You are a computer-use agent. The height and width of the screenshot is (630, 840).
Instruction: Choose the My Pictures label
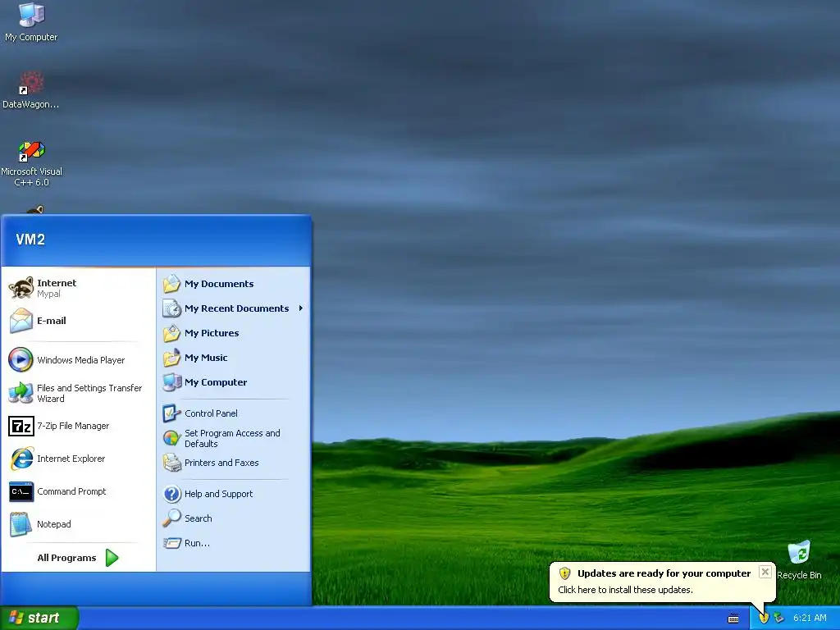point(212,333)
